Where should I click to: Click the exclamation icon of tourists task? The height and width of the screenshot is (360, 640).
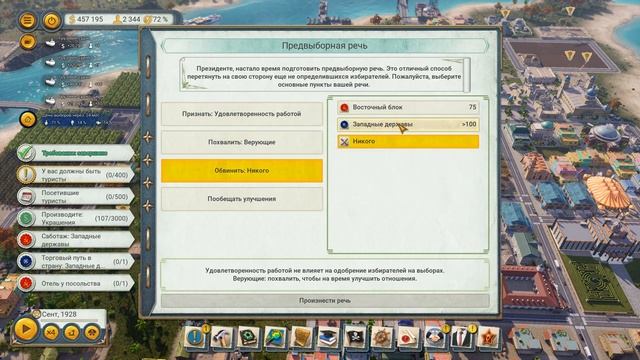tap(26, 175)
